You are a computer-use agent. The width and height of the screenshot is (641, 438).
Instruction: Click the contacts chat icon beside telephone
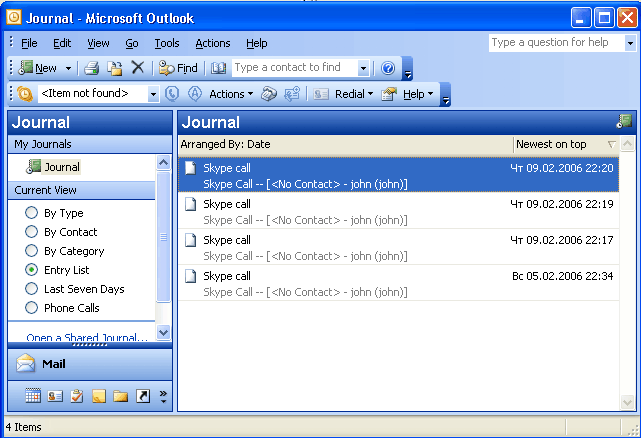click(292, 94)
